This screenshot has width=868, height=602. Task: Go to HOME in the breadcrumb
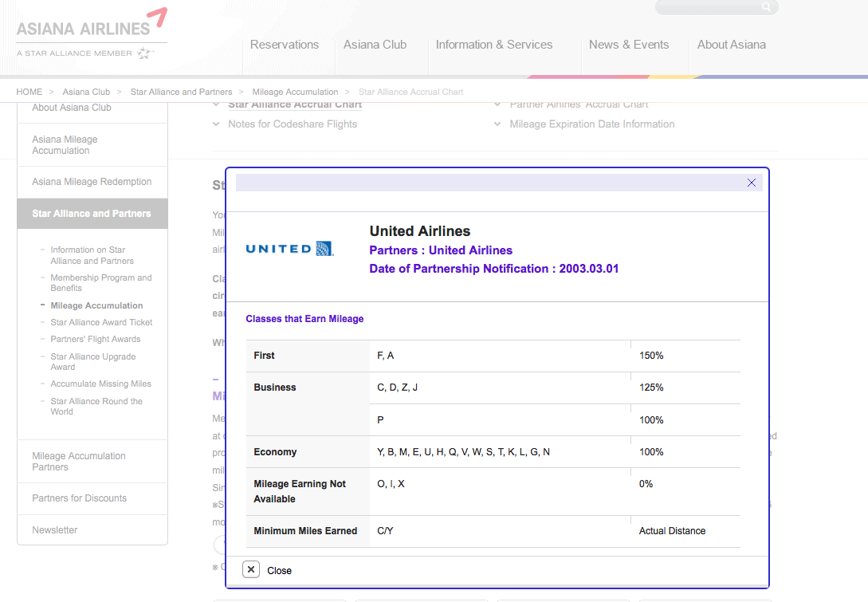29,92
